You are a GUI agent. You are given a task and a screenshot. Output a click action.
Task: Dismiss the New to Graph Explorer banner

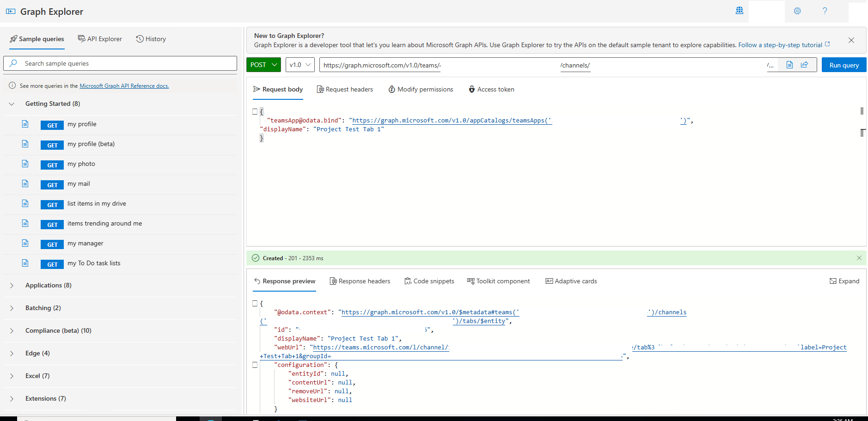pos(851,40)
